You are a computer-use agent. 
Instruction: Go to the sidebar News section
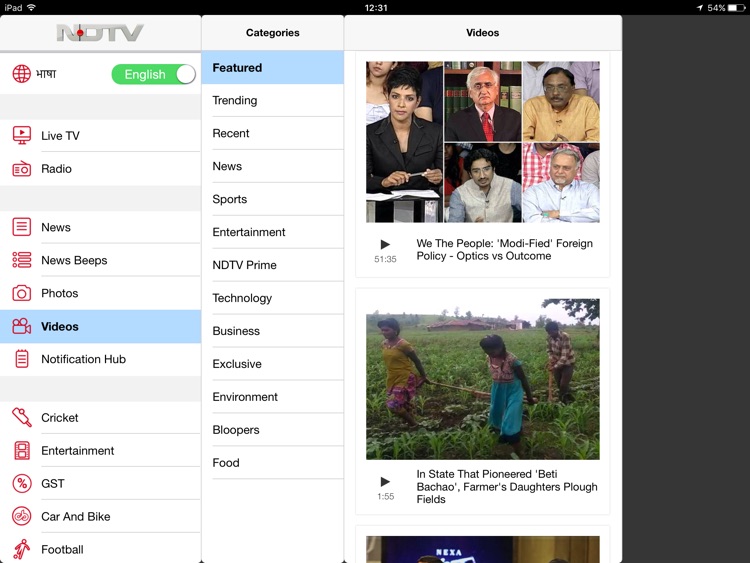click(x=100, y=227)
